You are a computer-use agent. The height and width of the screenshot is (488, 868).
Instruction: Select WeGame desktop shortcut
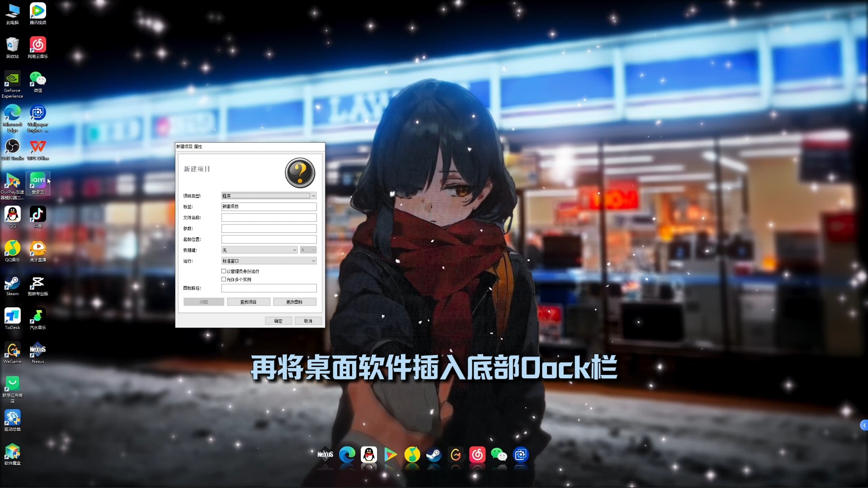pos(13,353)
